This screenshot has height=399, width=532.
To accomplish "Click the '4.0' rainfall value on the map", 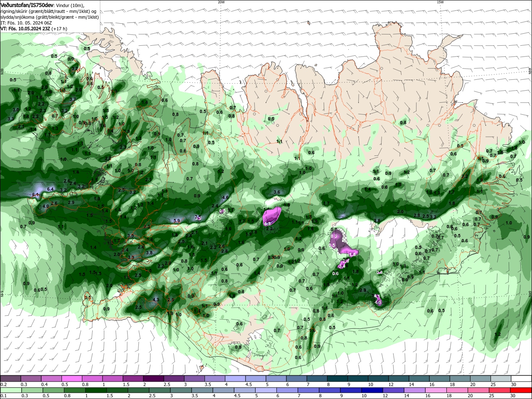I will 46,206.
